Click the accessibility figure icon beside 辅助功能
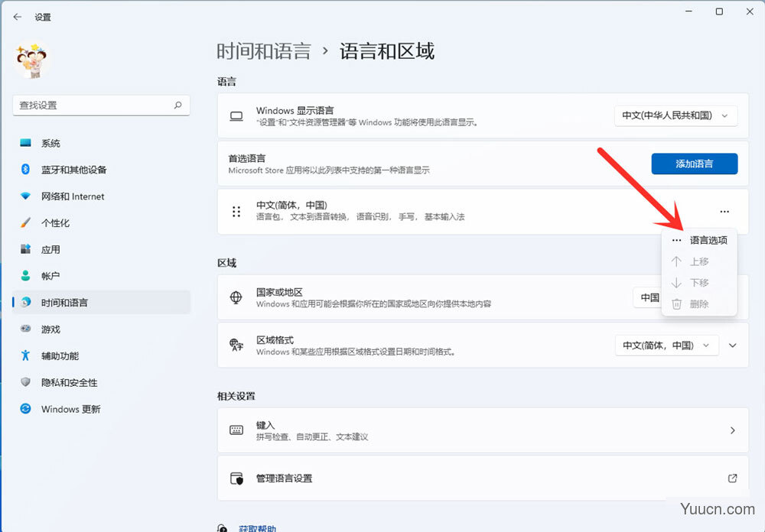 (25, 355)
